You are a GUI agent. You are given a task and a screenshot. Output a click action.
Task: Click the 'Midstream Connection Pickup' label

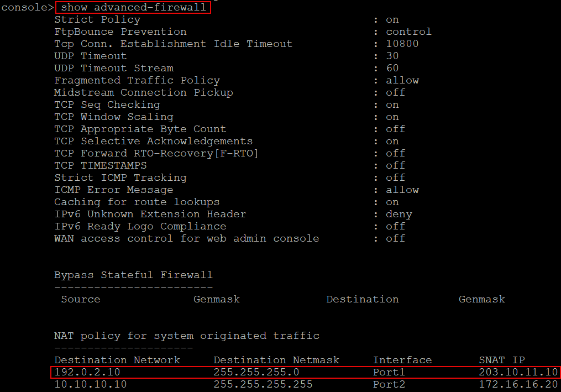point(144,92)
